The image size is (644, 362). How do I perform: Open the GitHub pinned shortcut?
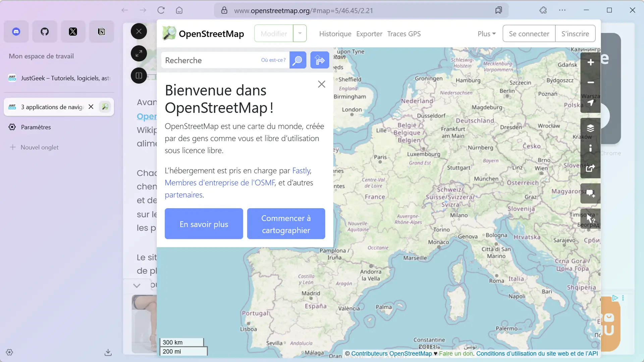click(x=45, y=32)
